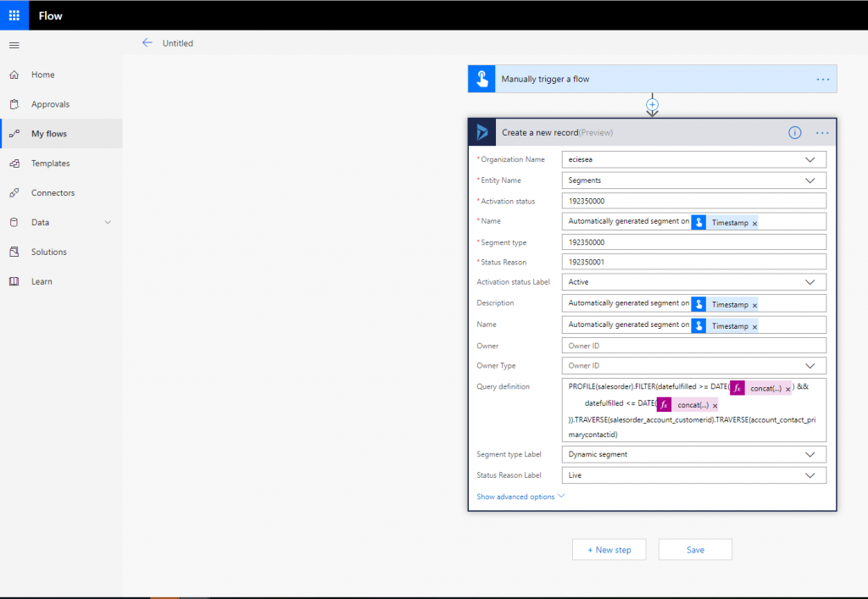
Task: Click the manual trigger icon on the flow card
Action: pos(481,79)
